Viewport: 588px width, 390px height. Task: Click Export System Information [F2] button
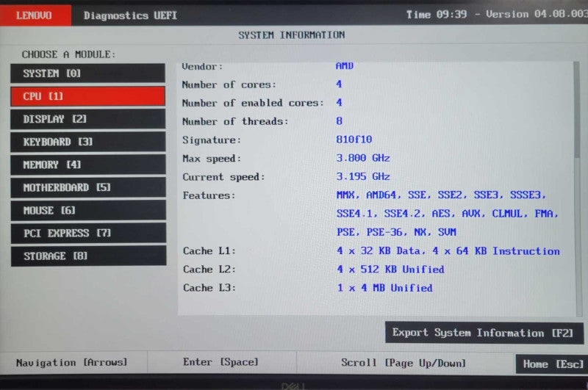pos(484,333)
